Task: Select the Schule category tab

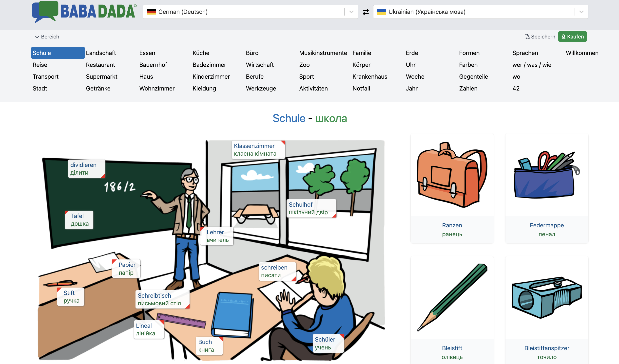Action: (58, 53)
